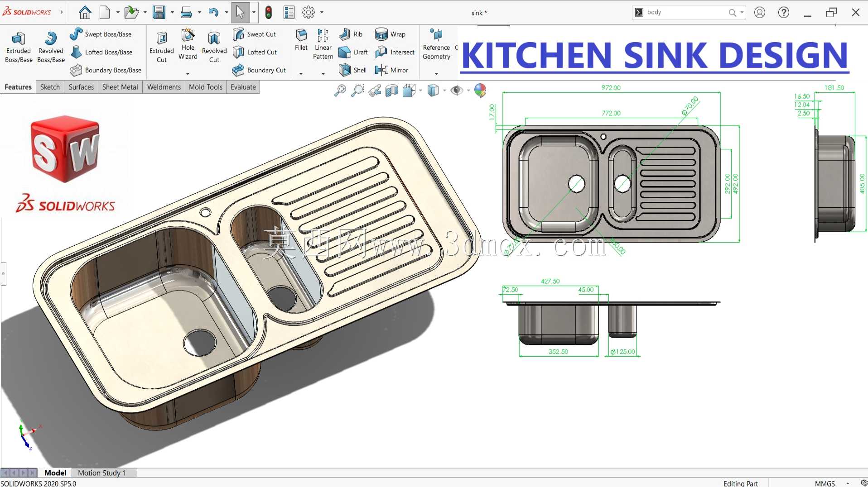Create a new document

[x=105, y=12]
